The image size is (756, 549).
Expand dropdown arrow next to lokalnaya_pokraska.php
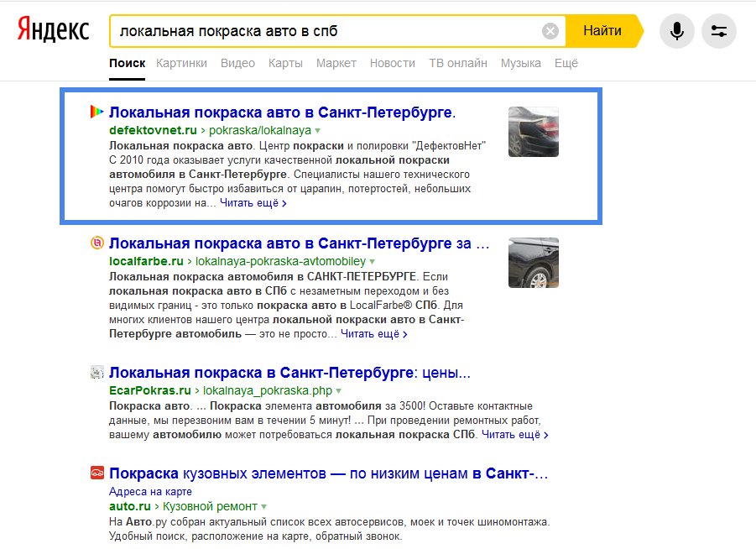point(338,391)
